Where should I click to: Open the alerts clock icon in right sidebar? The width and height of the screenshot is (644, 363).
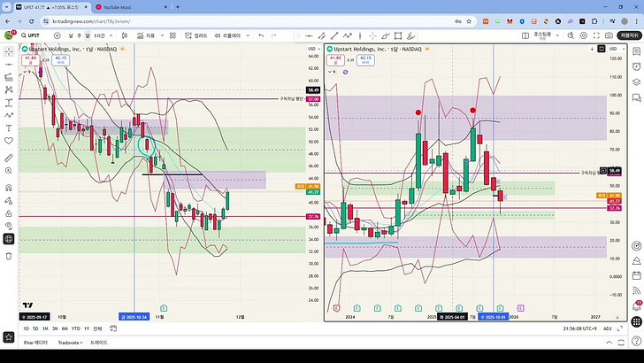637,66
